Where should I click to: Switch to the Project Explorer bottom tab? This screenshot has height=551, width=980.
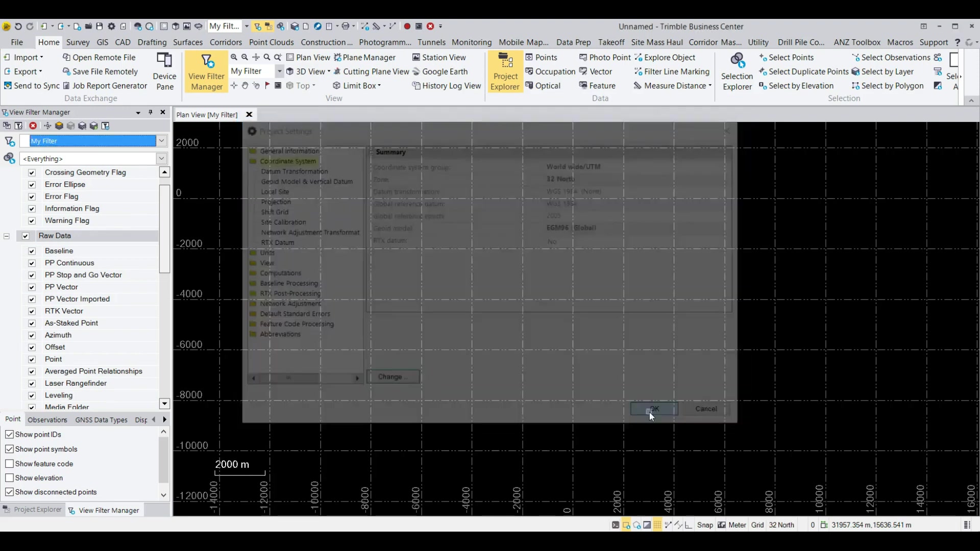pyautogui.click(x=33, y=510)
